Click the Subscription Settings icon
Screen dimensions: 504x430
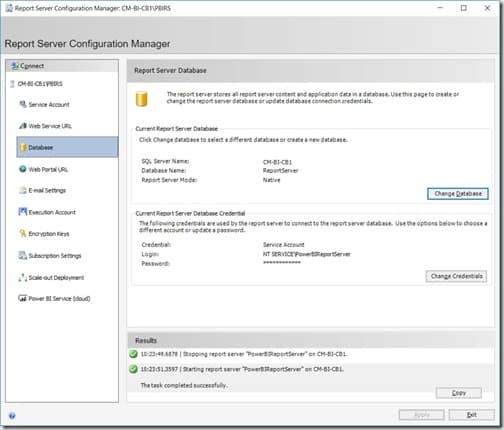pyautogui.click(x=23, y=255)
